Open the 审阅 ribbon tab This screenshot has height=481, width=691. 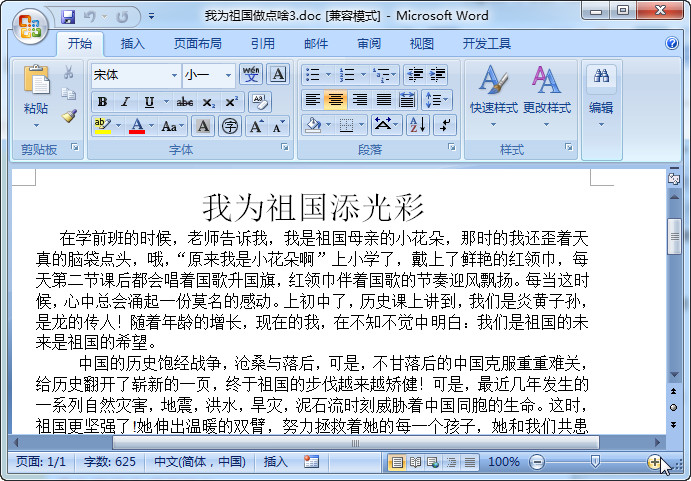pyautogui.click(x=369, y=44)
